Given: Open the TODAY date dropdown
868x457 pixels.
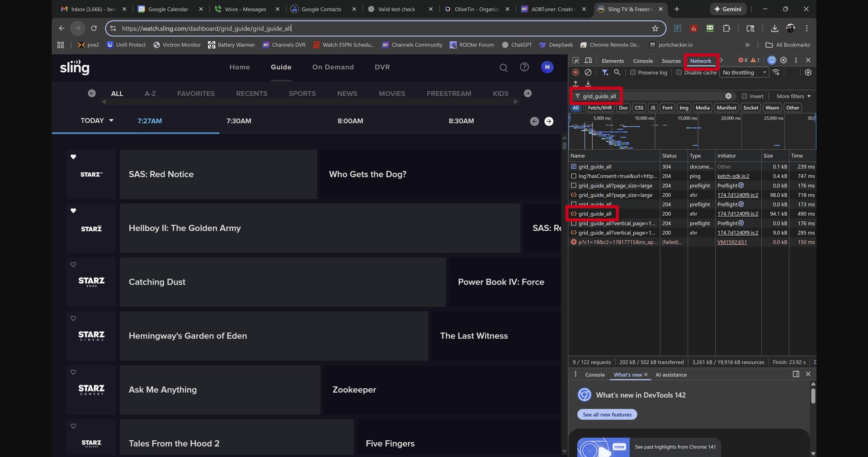Looking at the screenshot, I should [x=97, y=121].
